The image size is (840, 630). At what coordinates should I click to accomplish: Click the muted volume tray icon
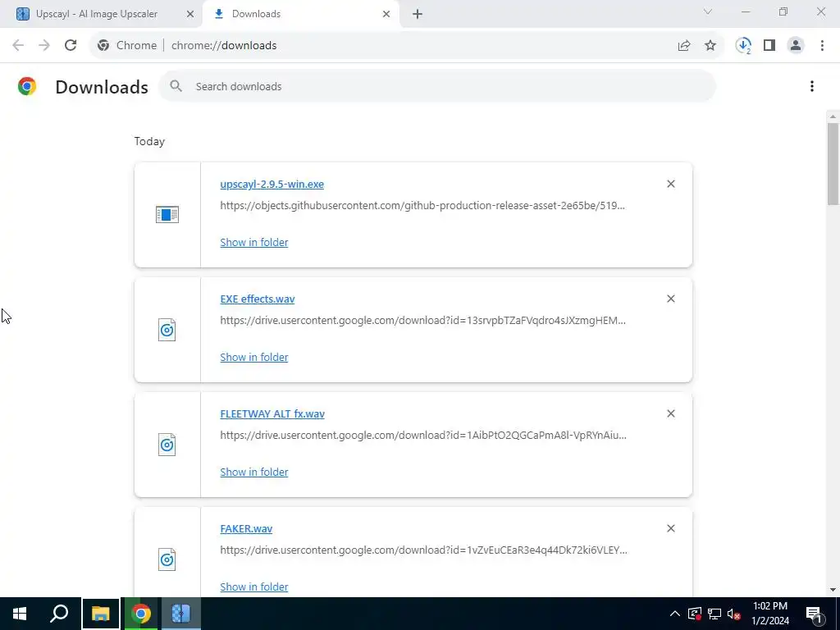734,614
